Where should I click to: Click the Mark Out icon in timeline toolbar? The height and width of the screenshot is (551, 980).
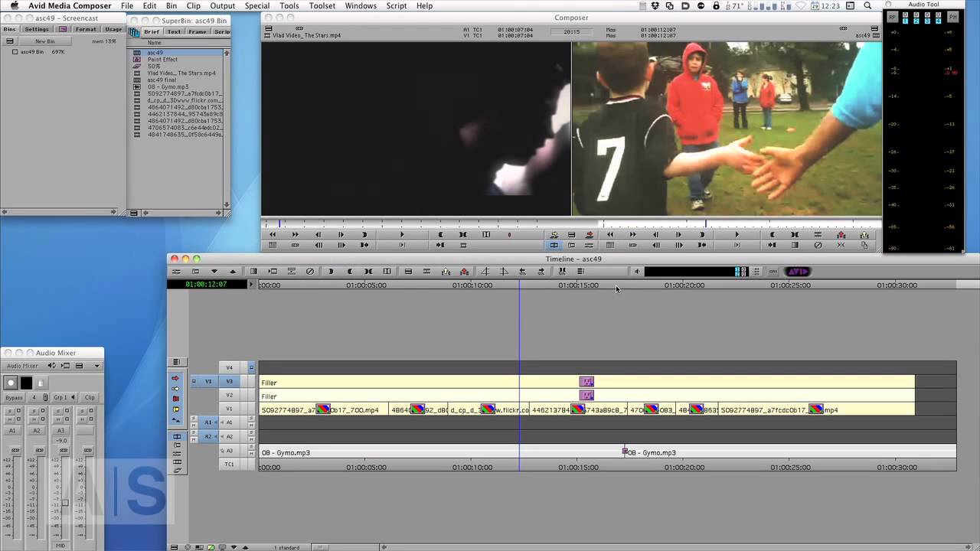351,272
